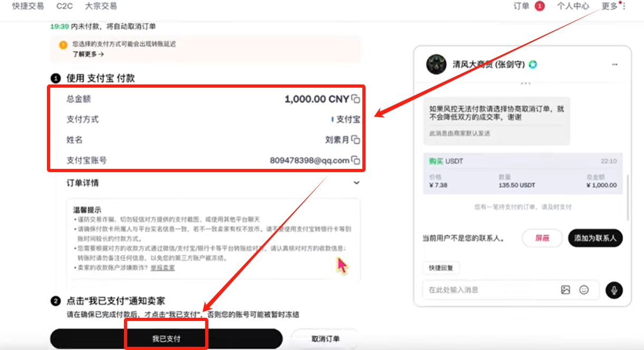Click the microphone voice message button
This screenshot has width=644, height=350.
(x=614, y=290)
